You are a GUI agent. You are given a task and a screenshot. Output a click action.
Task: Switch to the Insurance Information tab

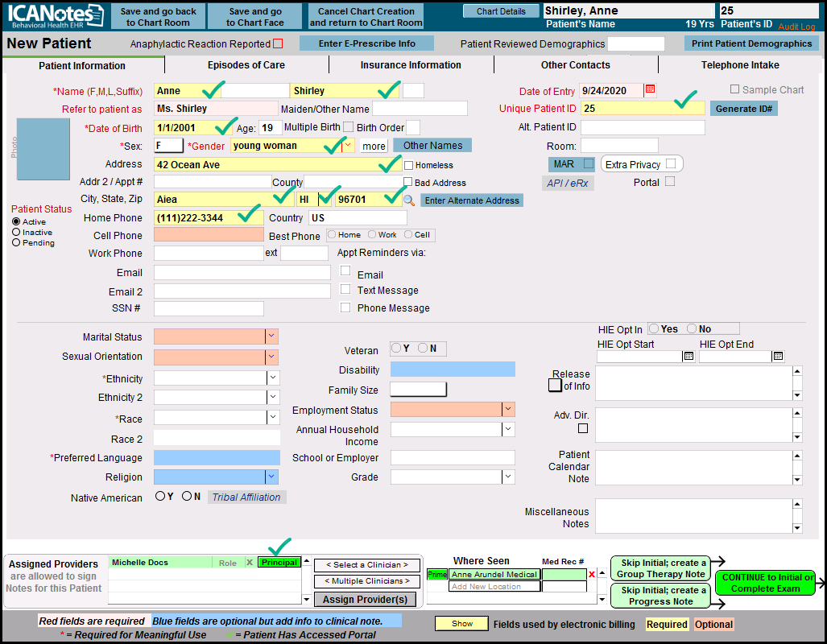(x=411, y=65)
